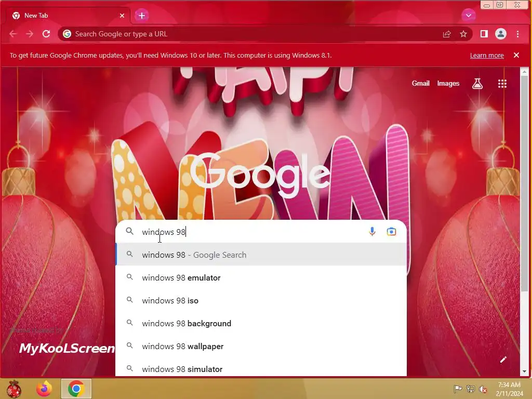The height and width of the screenshot is (399, 532).
Task: Open the network tray icon
Action: coord(471,389)
